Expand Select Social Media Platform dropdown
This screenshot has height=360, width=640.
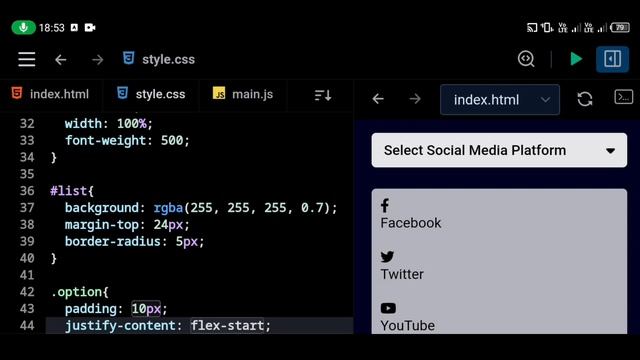tap(499, 150)
